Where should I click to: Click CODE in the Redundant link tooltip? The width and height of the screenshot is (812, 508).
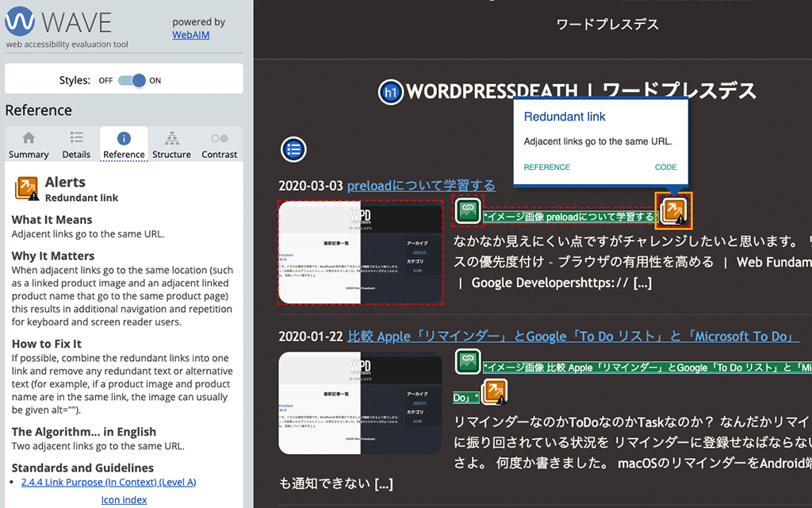(665, 167)
